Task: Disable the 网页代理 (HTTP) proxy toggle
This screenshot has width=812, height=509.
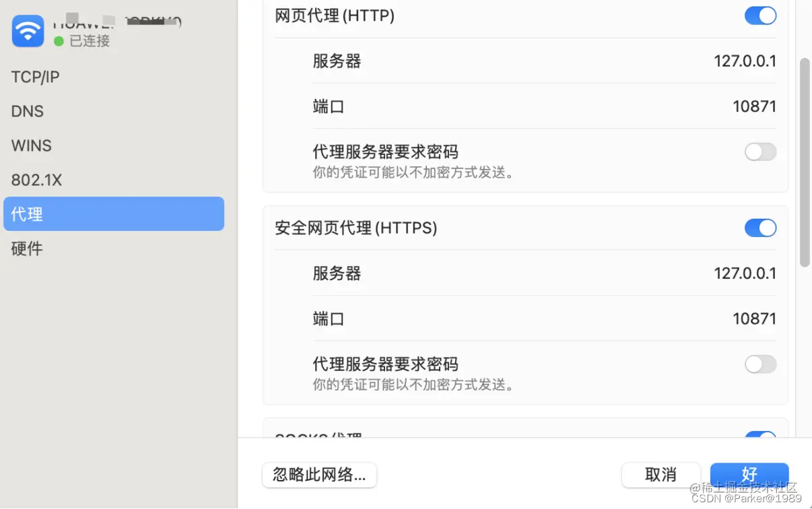Action: (760, 15)
